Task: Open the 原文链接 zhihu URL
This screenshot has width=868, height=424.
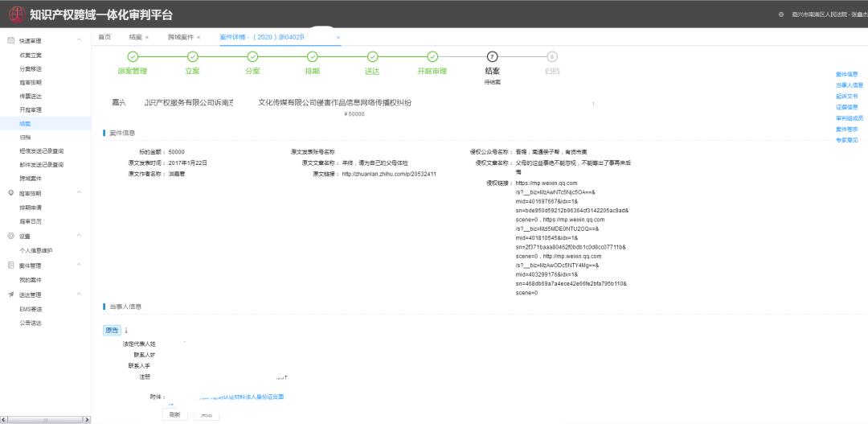Action: [389, 174]
